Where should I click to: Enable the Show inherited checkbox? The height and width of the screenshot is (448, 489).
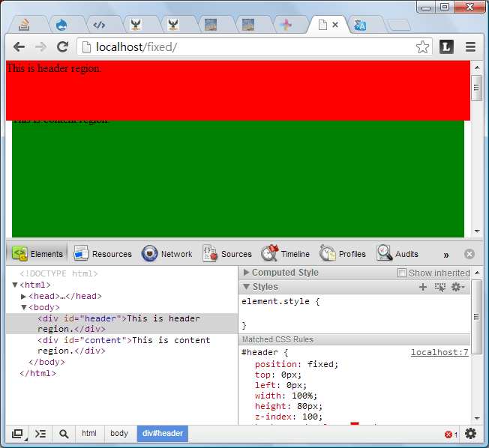402,273
